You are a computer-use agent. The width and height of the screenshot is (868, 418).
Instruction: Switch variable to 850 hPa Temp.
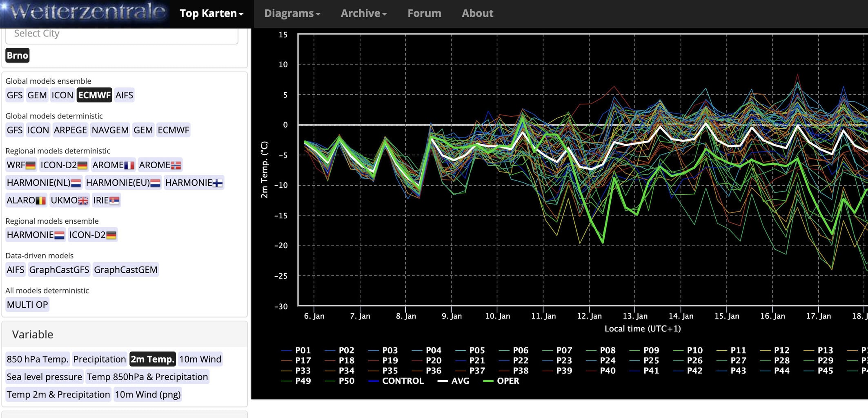point(37,359)
